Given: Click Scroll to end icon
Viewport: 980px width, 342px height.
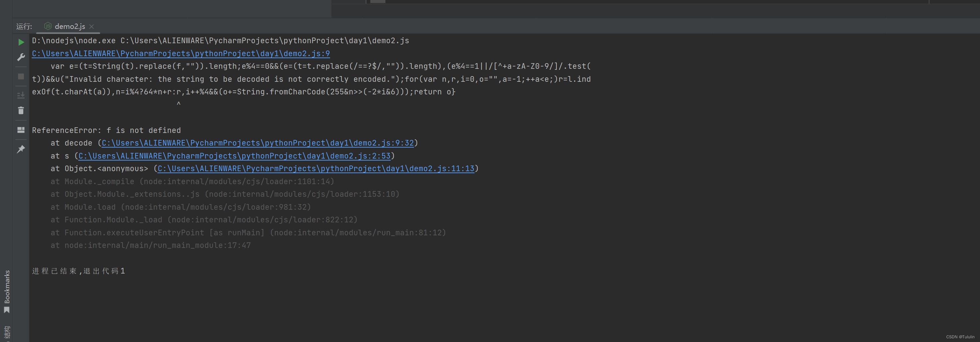Looking at the screenshot, I should 21,95.
